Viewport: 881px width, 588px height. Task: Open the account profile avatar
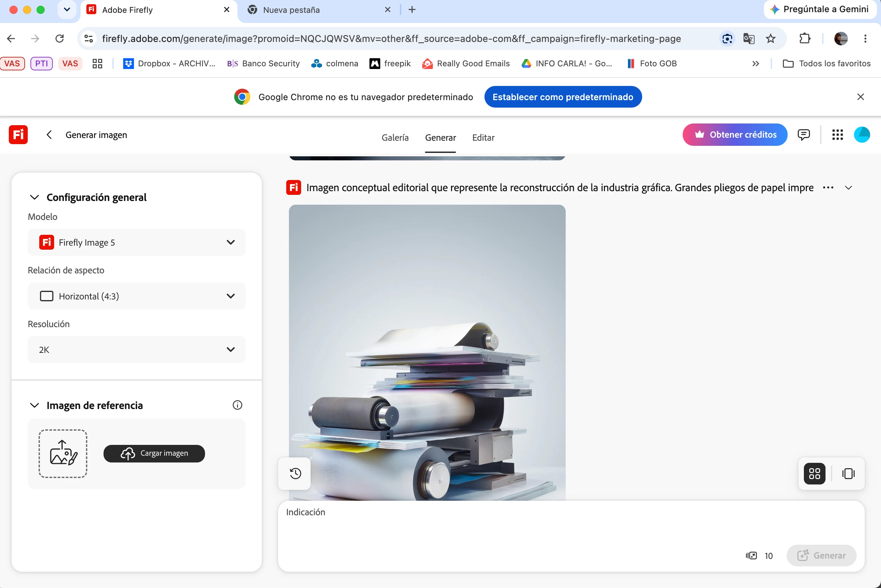861,135
